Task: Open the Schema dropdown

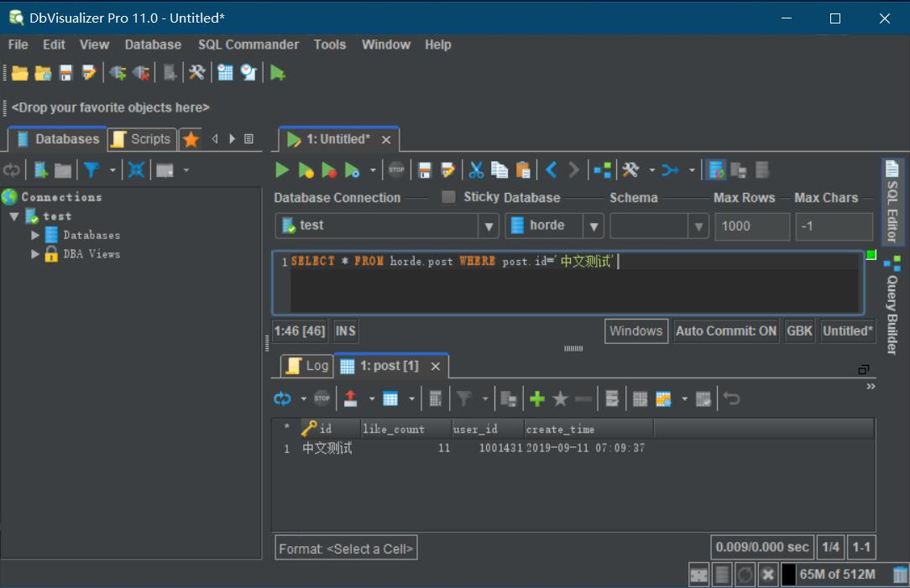Action: [698, 226]
